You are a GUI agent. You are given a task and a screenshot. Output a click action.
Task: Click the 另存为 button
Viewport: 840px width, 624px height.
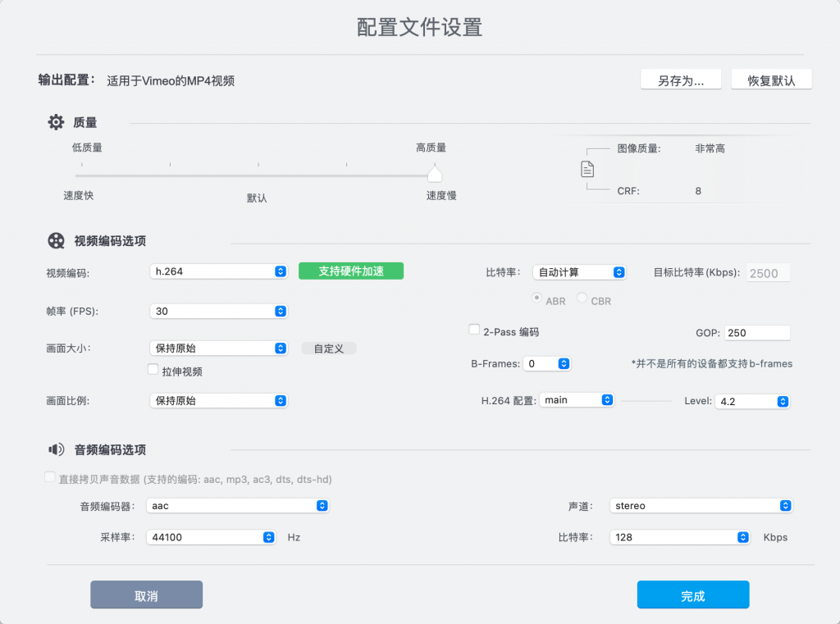681,79
